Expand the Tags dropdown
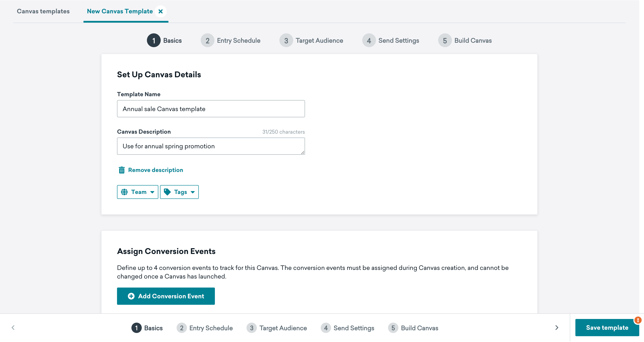Image resolution: width=644 pixels, height=342 pixels. coord(180,192)
